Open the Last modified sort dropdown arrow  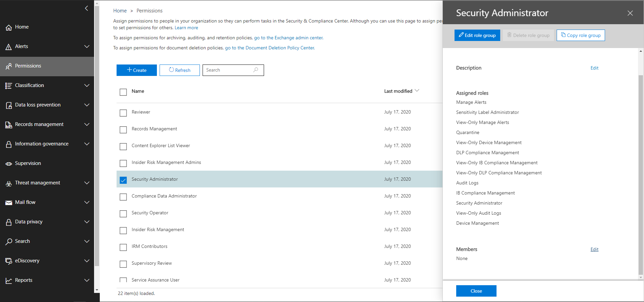click(x=417, y=91)
